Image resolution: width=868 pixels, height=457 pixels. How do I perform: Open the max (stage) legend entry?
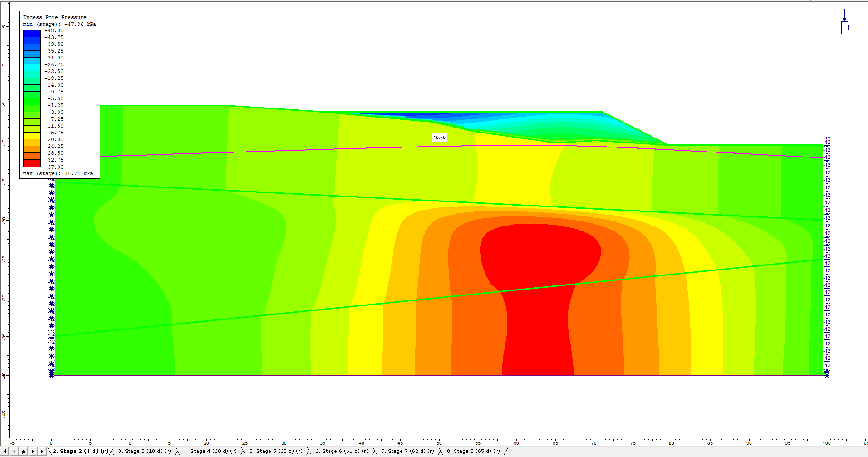pyautogui.click(x=58, y=173)
